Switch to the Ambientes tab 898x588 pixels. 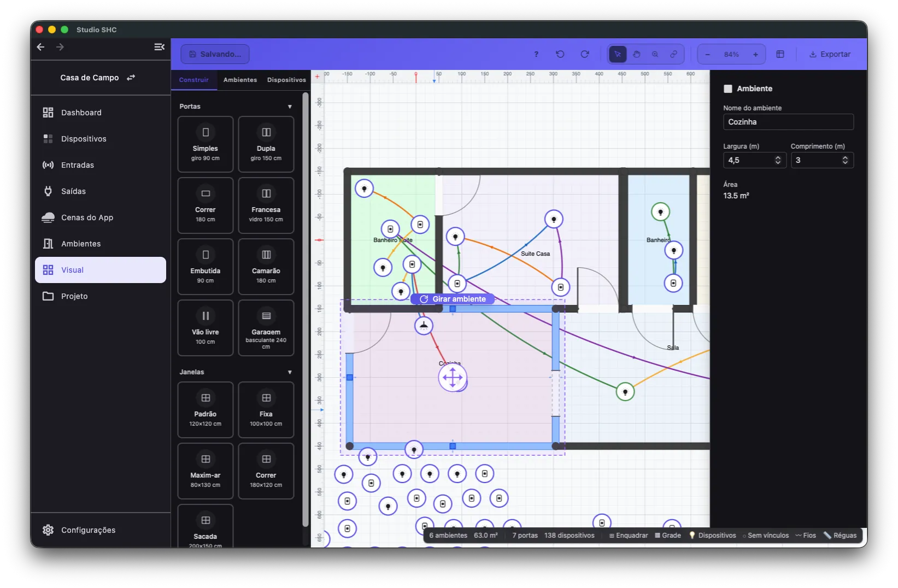tap(240, 80)
